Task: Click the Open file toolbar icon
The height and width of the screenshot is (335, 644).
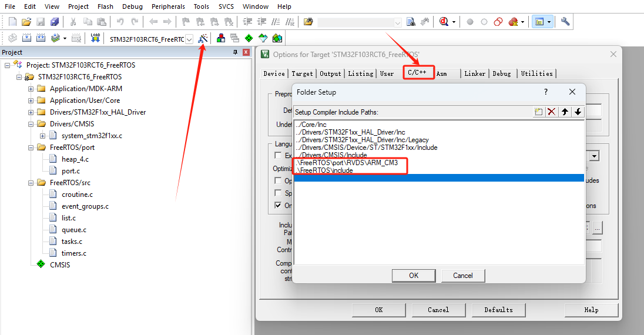Action: pyautogui.click(x=26, y=22)
